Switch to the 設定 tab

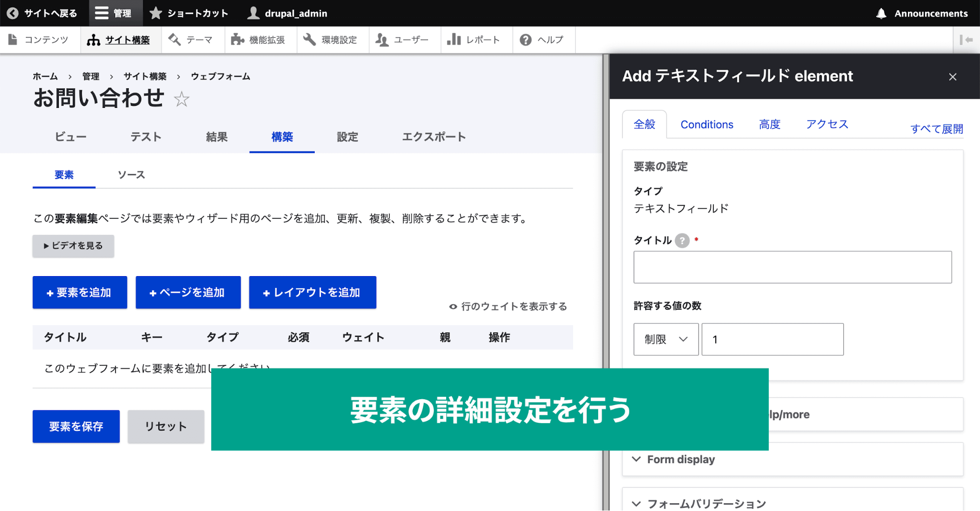(x=347, y=137)
